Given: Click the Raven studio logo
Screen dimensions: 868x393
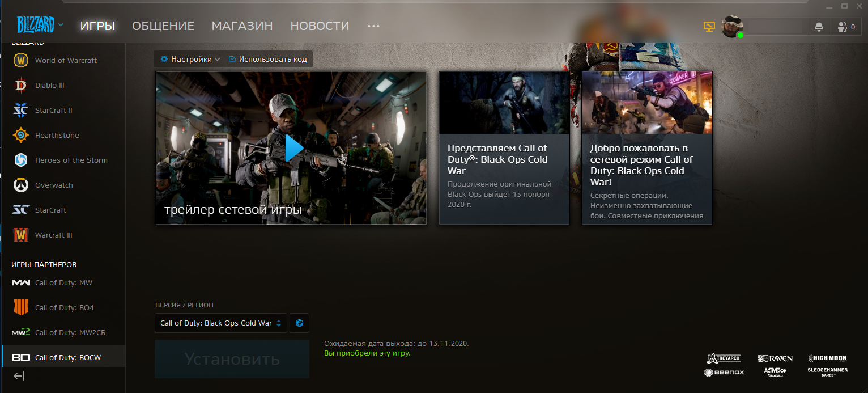Looking at the screenshot, I should pos(775,358).
